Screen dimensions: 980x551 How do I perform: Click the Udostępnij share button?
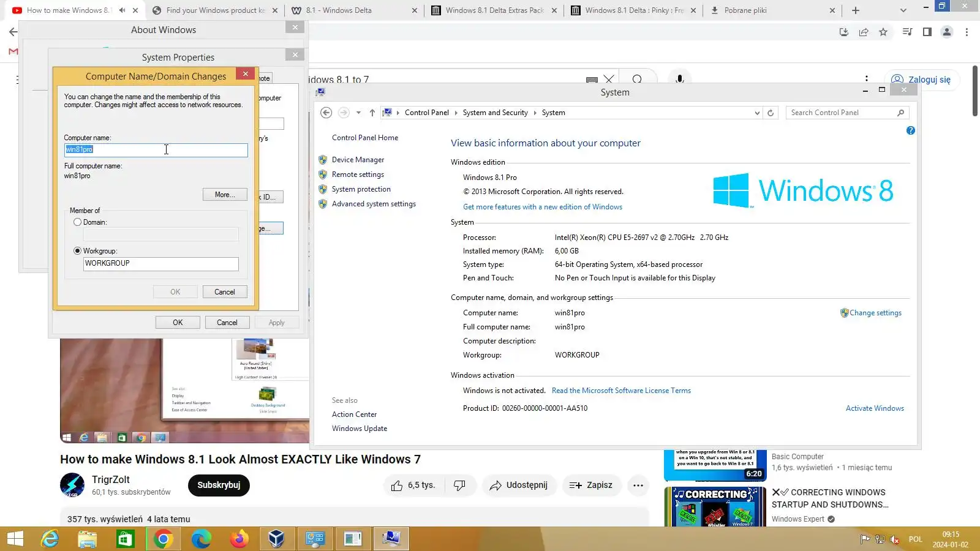518,485
